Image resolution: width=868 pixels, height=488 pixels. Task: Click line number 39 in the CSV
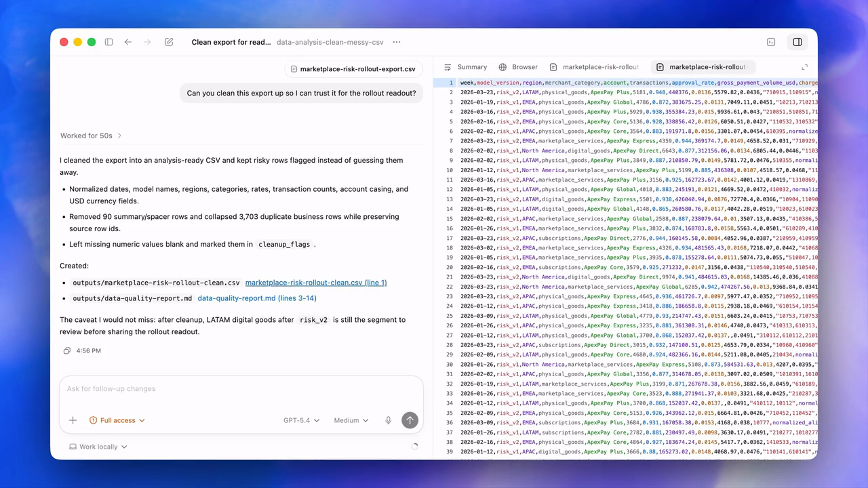tap(450, 451)
